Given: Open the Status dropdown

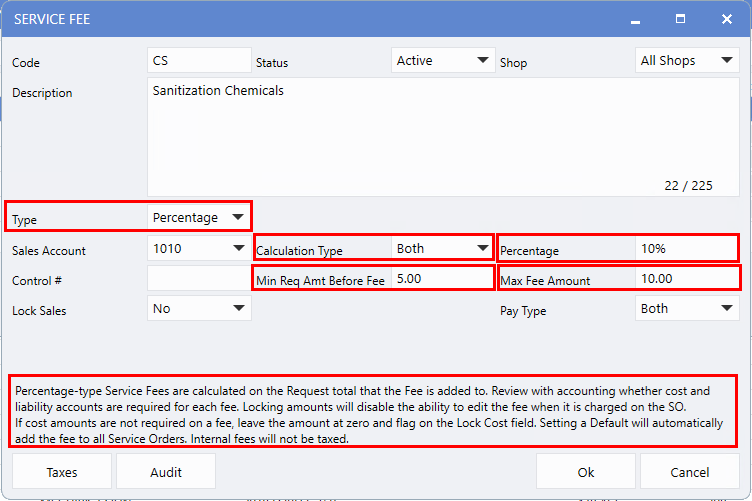Looking at the screenshot, I should click(x=443, y=61).
